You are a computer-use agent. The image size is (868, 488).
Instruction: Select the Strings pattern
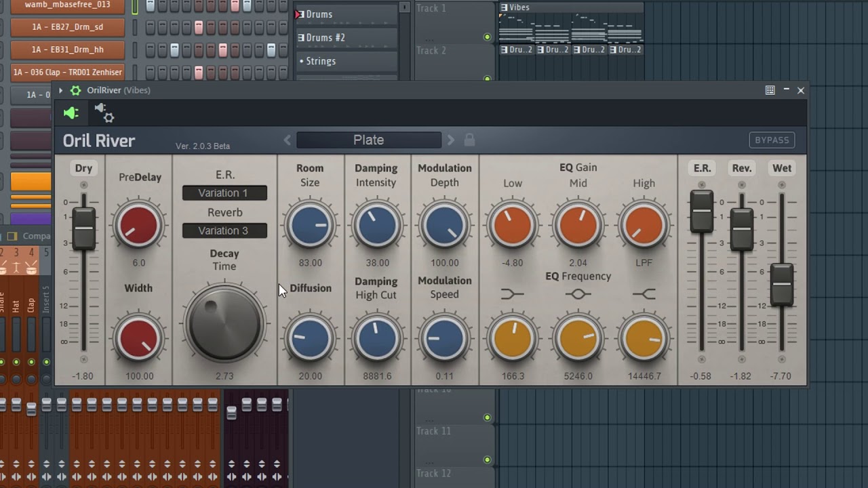click(347, 61)
